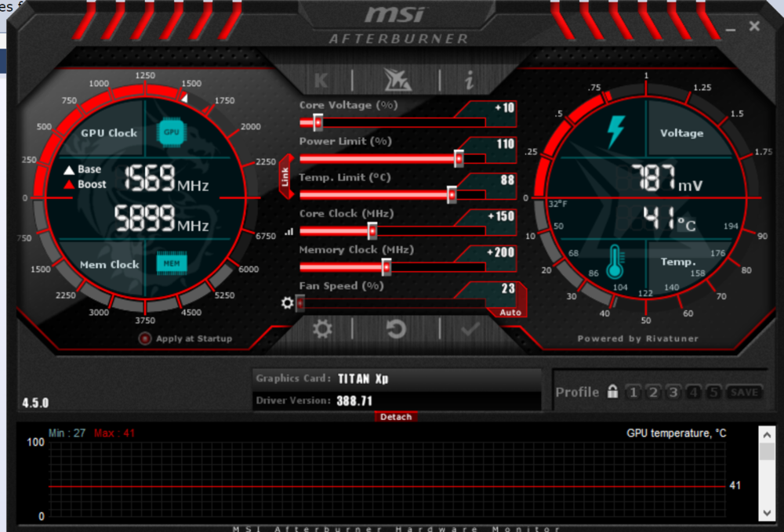Lock profiles using the padlock icon
Image resolution: width=784 pixels, height=532 pixels.
pyautogui.click(x=611, y=392)
